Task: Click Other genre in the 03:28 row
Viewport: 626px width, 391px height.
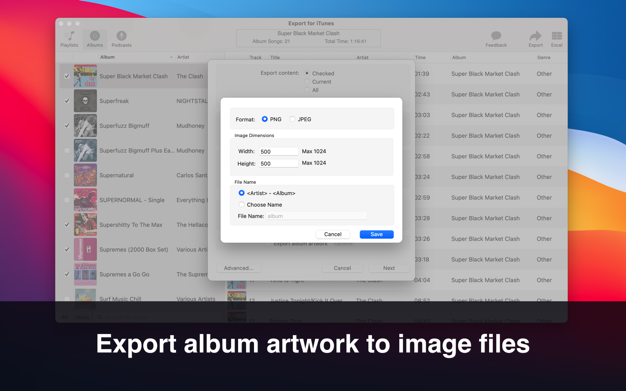Action: coord(544,218)
